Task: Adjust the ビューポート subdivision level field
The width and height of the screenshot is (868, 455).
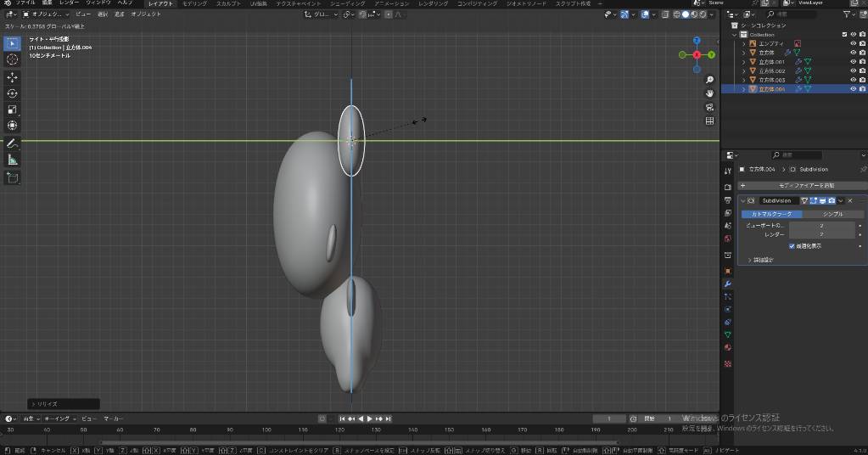Action: click(x=821, y=226)
